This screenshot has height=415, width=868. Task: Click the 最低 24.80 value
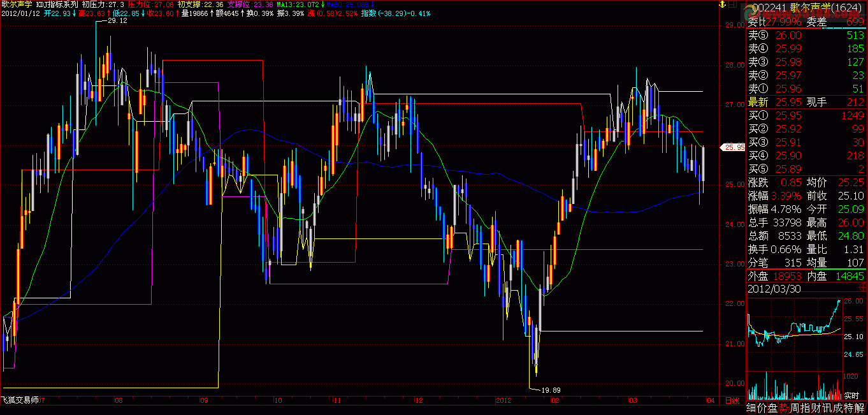click(851, 236)
